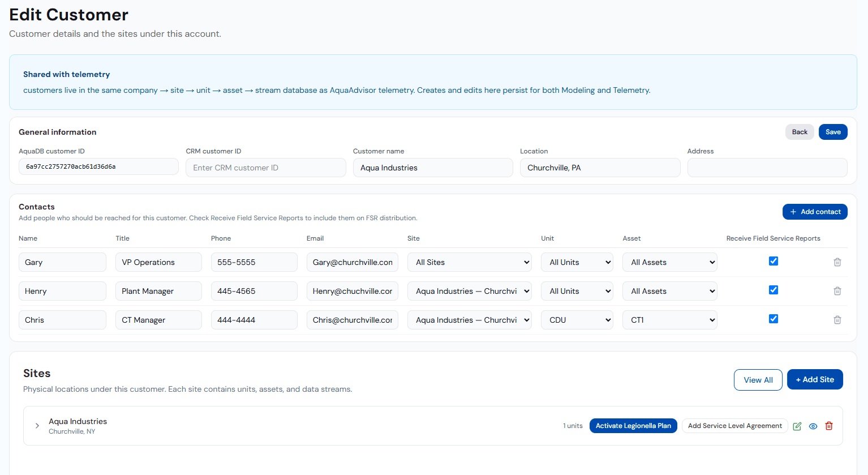Click the Chris@churchville email field
Viewport: 868px width, 475px height.
click(x=353, y=320)
